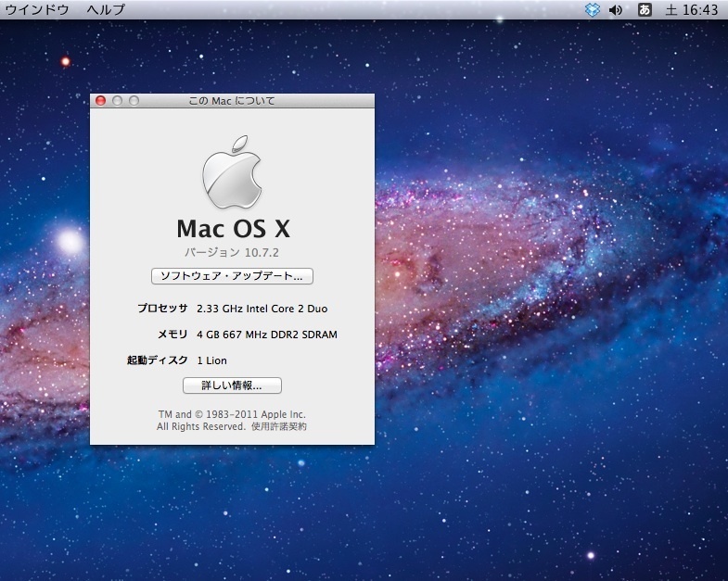
Task: Click the メモリ label
Action: coord(172,335)
